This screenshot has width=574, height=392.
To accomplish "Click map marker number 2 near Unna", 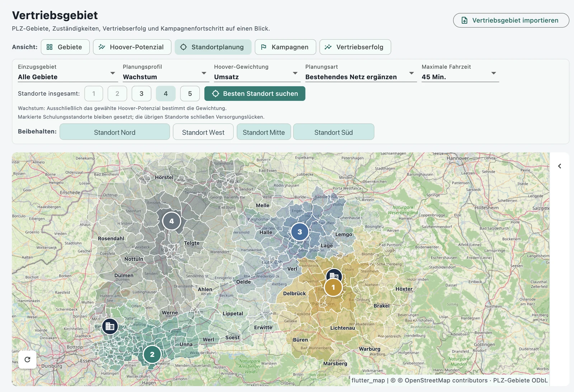I will pos(152,354).
